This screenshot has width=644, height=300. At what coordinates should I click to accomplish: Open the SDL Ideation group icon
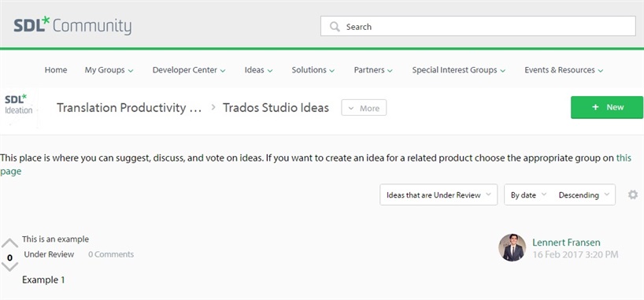[18, 108]
